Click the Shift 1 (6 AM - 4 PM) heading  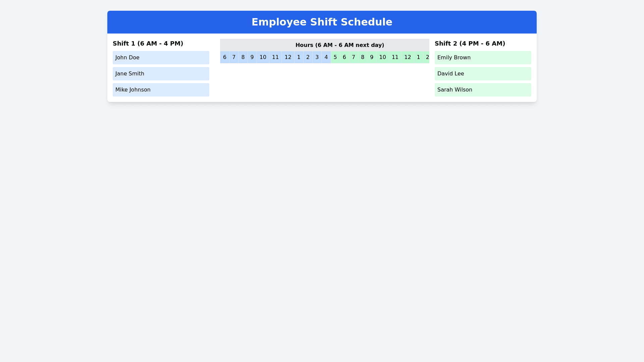(x=148, y=44)
